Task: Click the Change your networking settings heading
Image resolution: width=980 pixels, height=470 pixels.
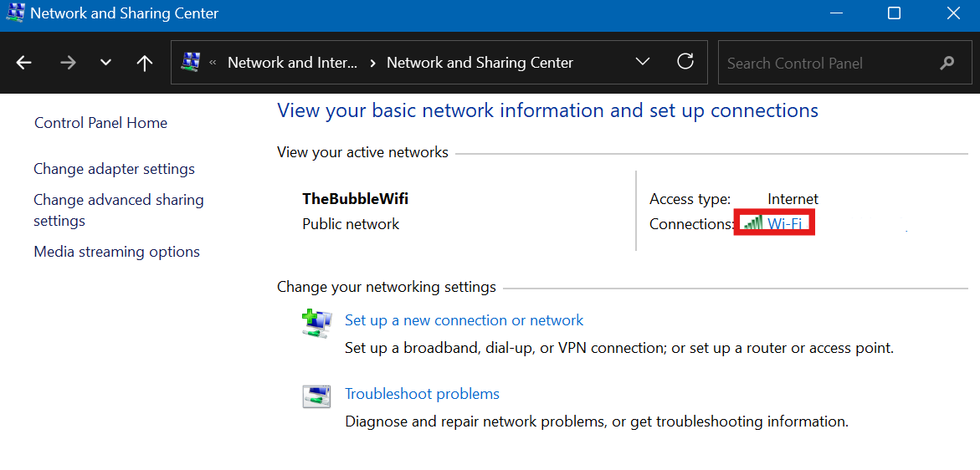Action: [387, 287]
